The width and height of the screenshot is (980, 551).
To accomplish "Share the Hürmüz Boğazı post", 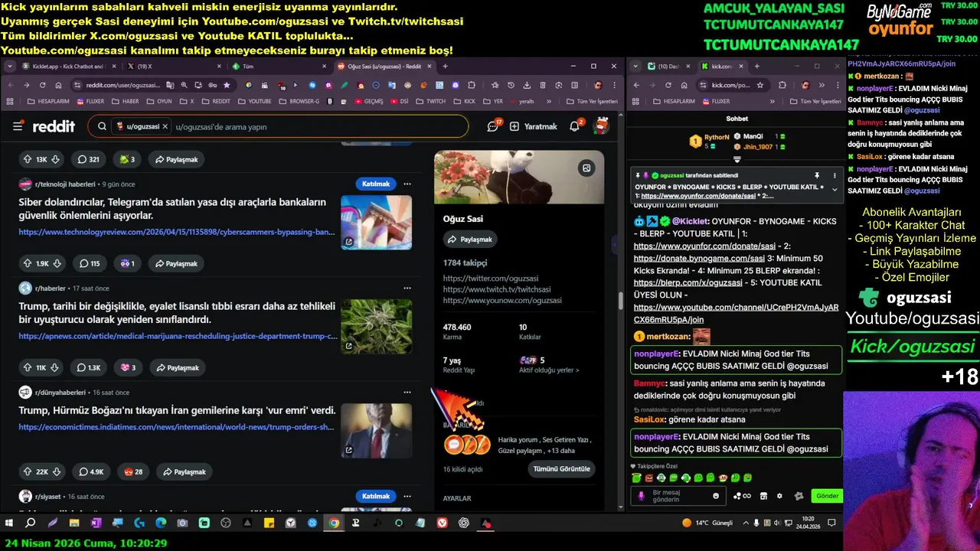I will pyautogui.click(x=185, y=471).
